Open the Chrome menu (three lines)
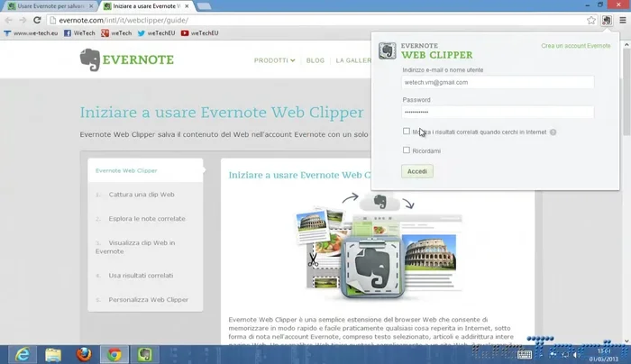 [623, 20]
